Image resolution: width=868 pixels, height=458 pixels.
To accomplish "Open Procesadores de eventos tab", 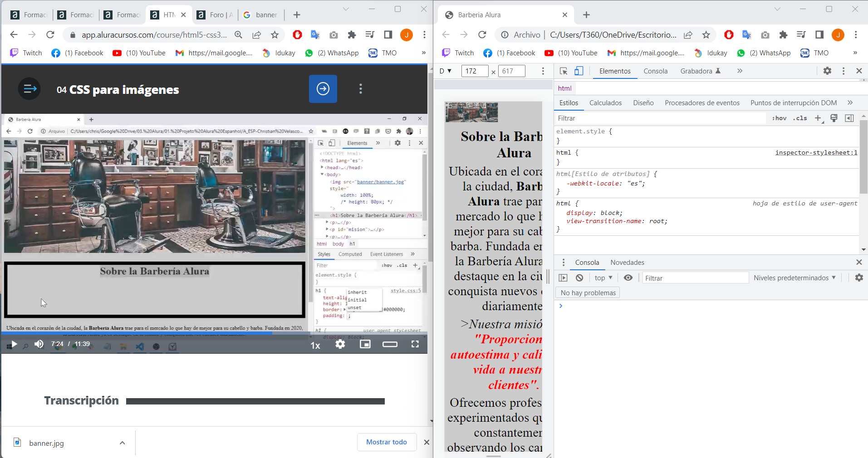I will pos(702,103).
